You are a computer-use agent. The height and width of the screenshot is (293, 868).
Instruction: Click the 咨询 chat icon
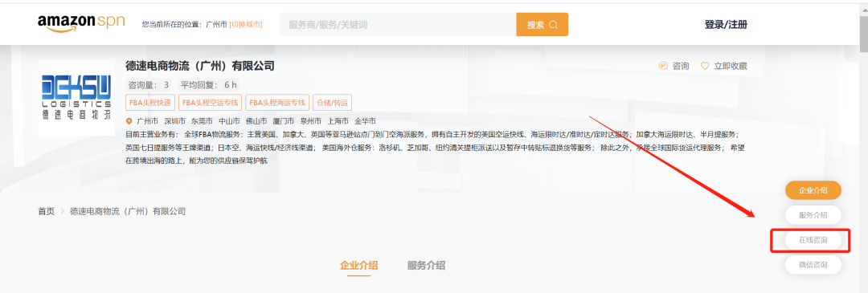click(x=663, y=66)
